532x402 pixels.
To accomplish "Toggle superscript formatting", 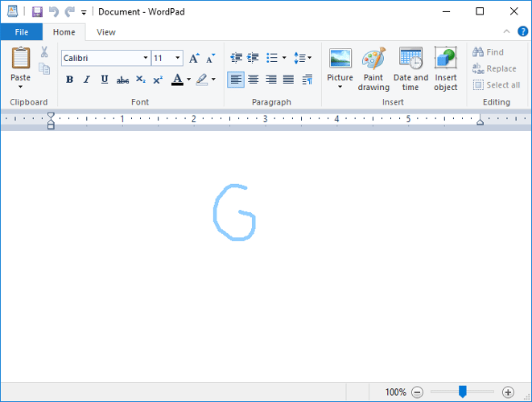I will pyautogui.click(x=158, y=80).
